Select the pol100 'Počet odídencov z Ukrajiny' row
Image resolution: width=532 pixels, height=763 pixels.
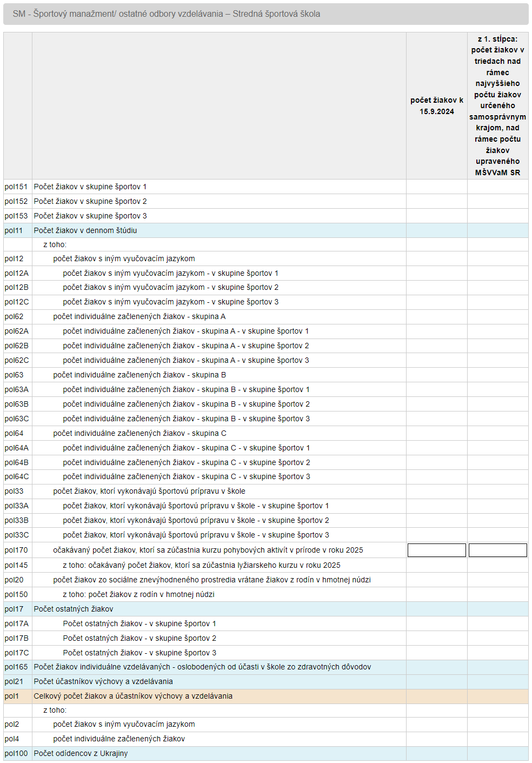(x=266, y=753)
